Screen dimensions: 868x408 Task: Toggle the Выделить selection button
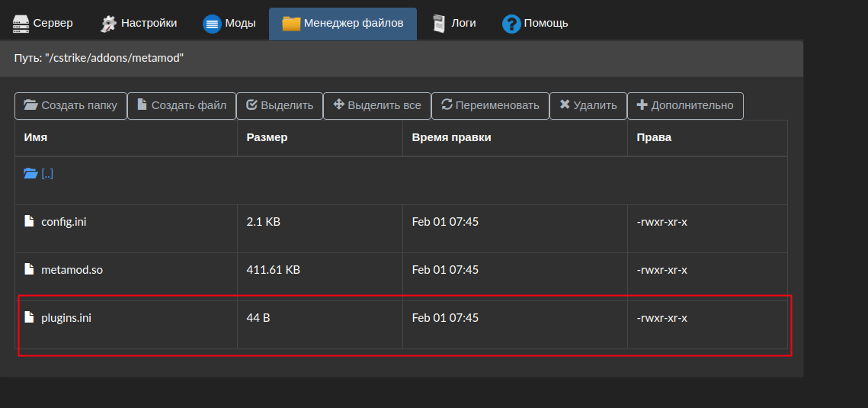(x=280, y=106)
